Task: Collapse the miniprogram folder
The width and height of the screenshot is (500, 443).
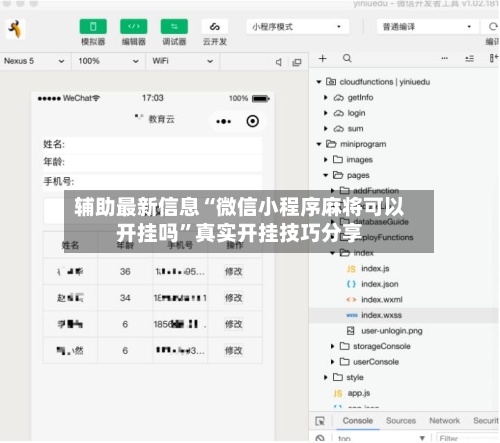Action: [319, 144]
